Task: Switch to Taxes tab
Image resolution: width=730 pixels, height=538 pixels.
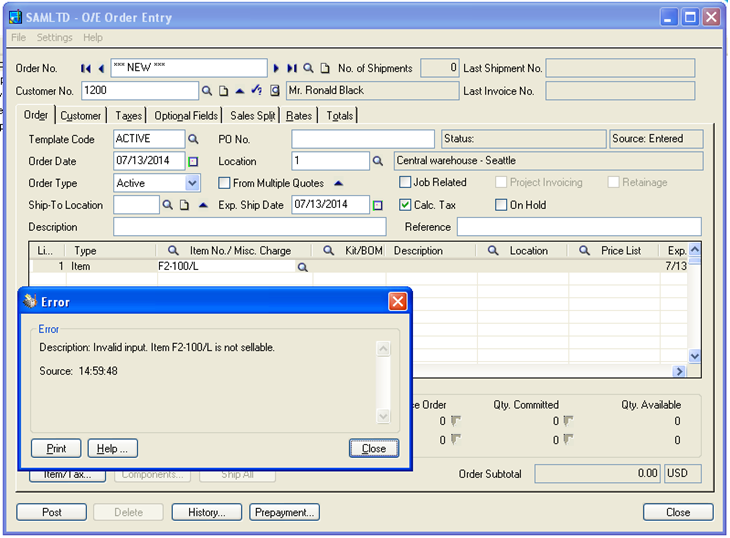Action: click(128, 115)
